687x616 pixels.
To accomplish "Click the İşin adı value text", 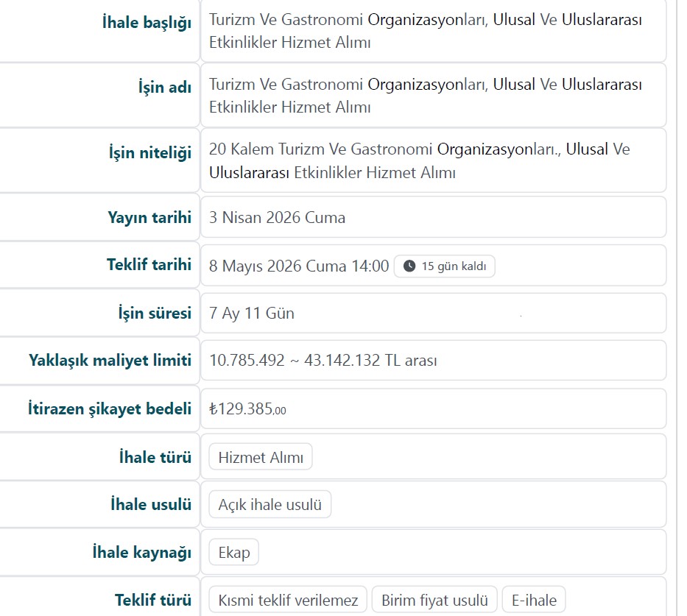I will pyautogui.click(x=425, y=96).
